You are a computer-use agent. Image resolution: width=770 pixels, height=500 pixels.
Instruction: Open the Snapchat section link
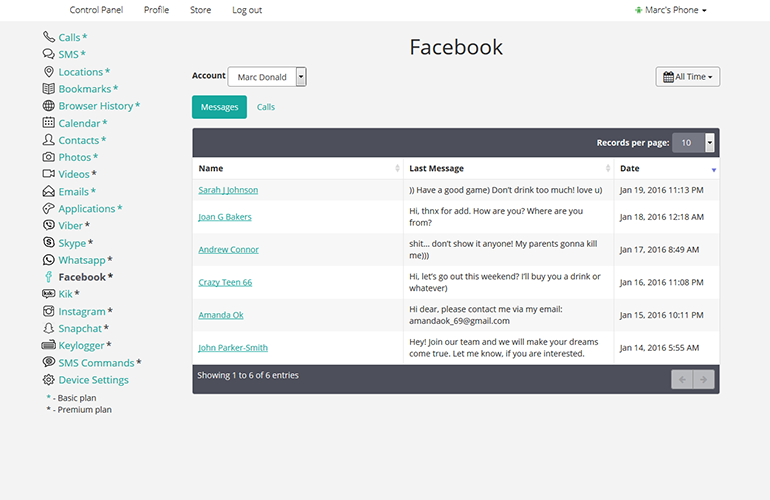point(80,328)
